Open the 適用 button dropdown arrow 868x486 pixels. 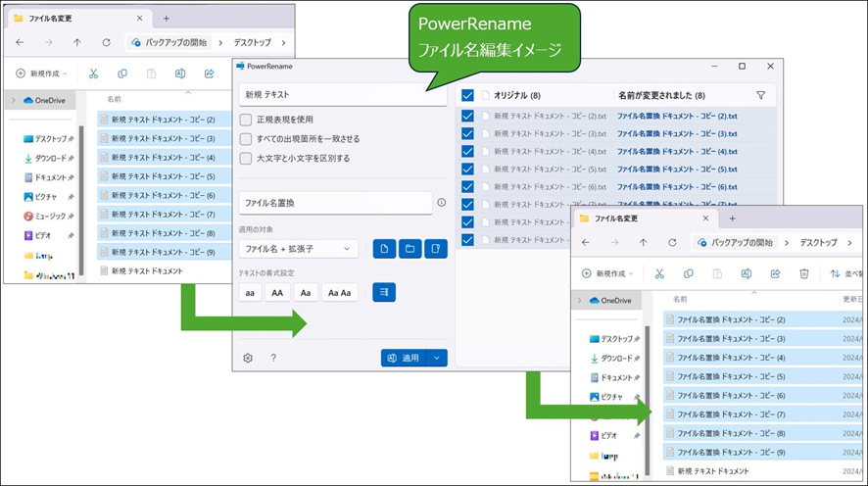(x=437, y=359)
